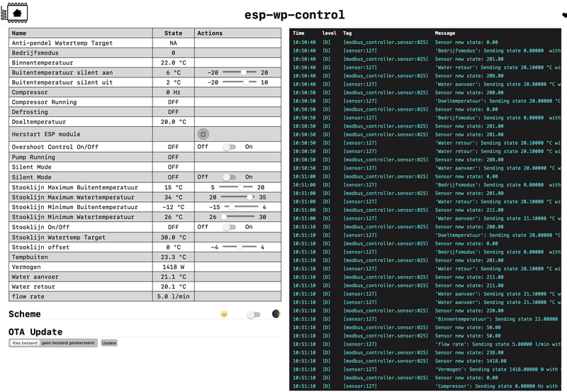Image resolution: width=567 pixels, height=392 pixels.
Task: Toggle Overshoot Control On/Off switch
Action: [x=229, y=147]
